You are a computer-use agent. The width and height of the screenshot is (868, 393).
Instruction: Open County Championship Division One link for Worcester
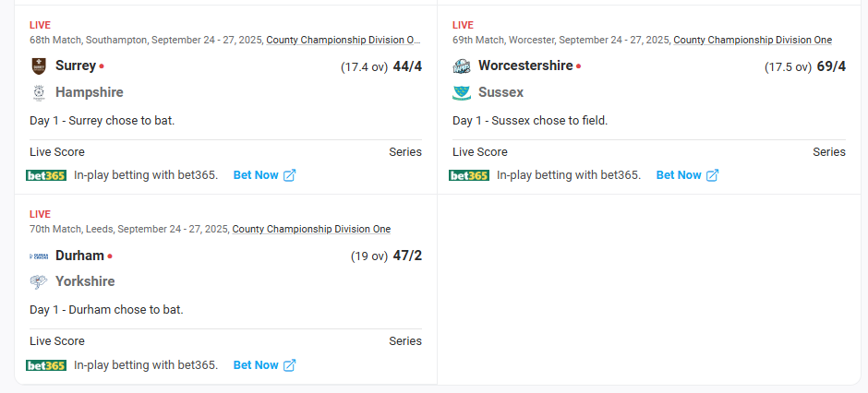tap(753, 40)
